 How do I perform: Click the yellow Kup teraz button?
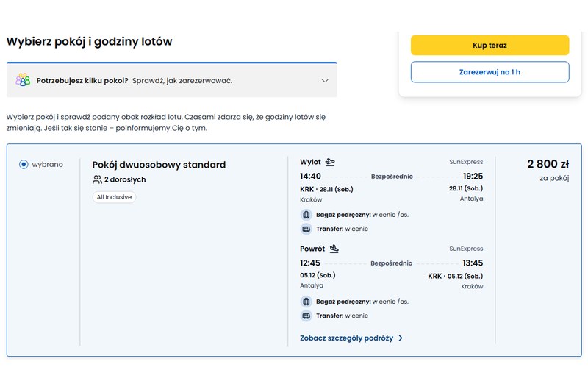pos(490,46)
